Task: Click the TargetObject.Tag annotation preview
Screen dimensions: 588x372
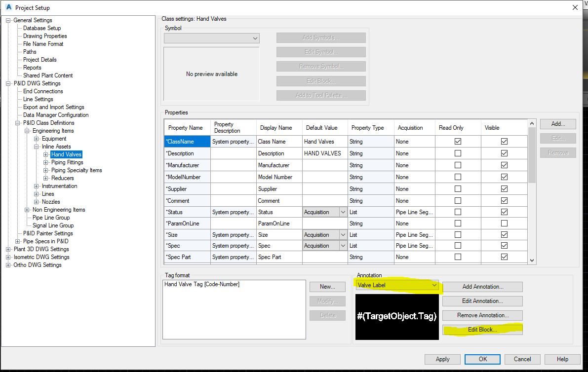Action: tap(396, 318)
